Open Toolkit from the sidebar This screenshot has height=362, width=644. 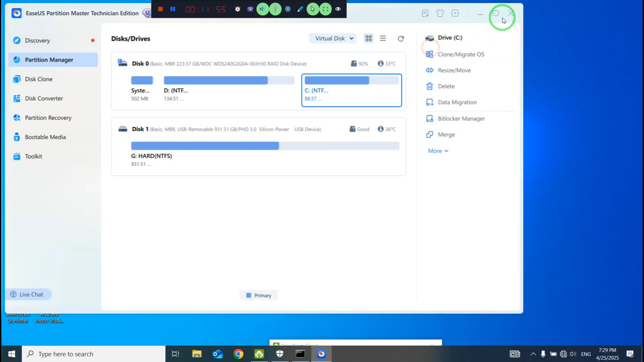tap(33, 156)
